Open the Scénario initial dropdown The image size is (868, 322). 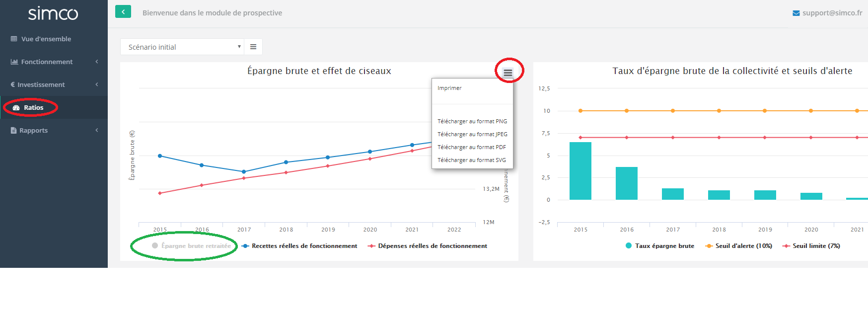[182, 47]
